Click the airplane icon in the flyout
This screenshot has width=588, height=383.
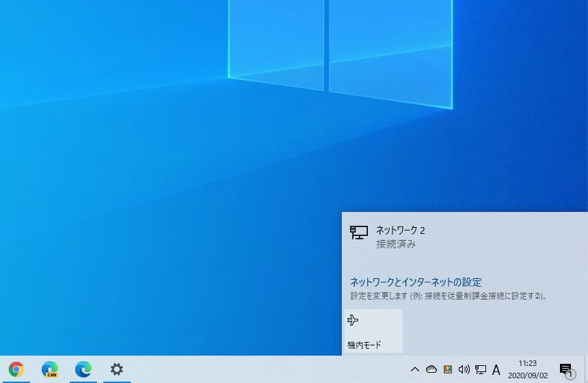pyautogui.click(x=353, y=320)
